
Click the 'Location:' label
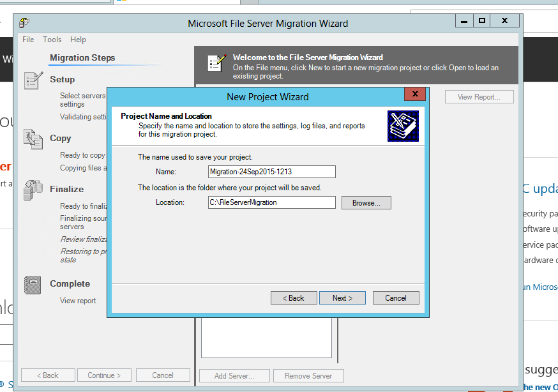point(170,202)
